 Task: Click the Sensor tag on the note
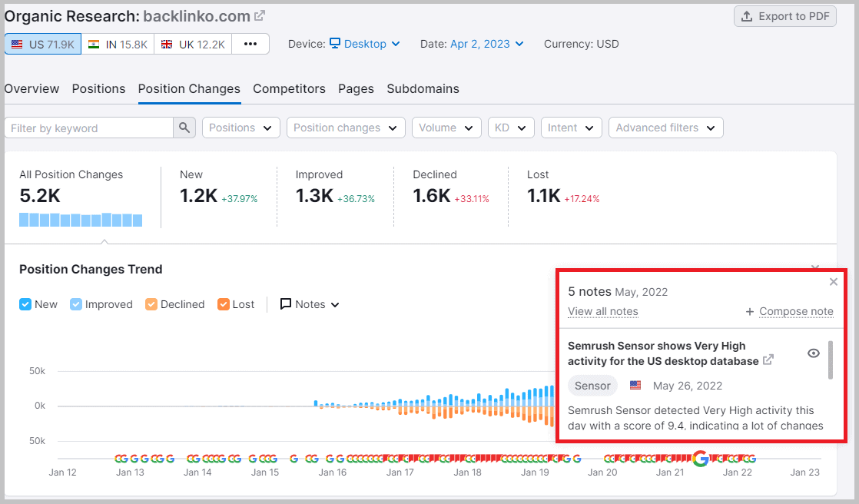click(592, 386)
